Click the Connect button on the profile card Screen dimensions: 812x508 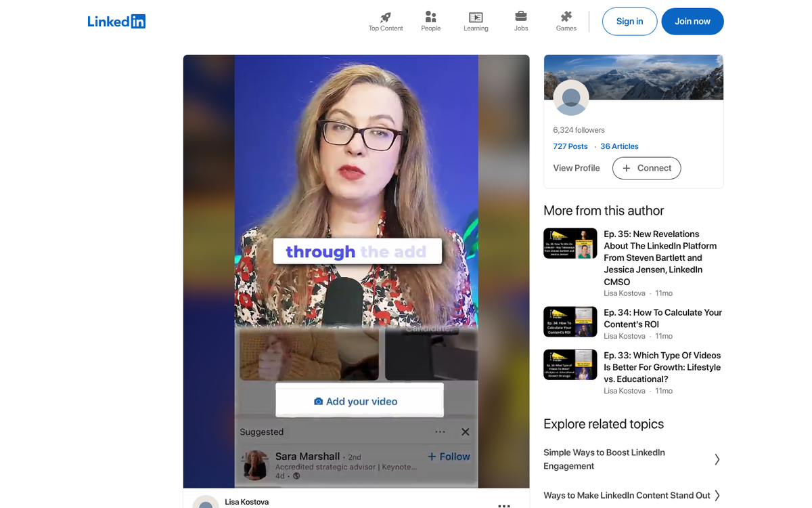(646, 168)
